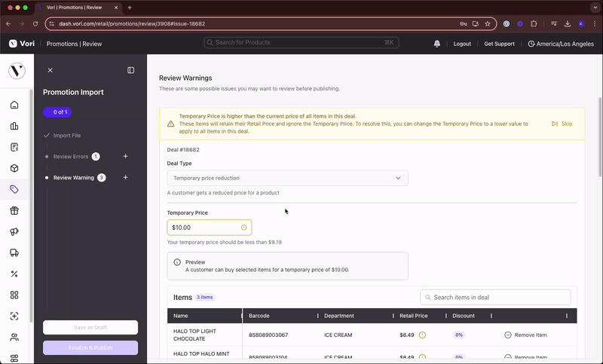
Task: Close the Promotion Import panel with X
Action: click(x=50, y=70)
